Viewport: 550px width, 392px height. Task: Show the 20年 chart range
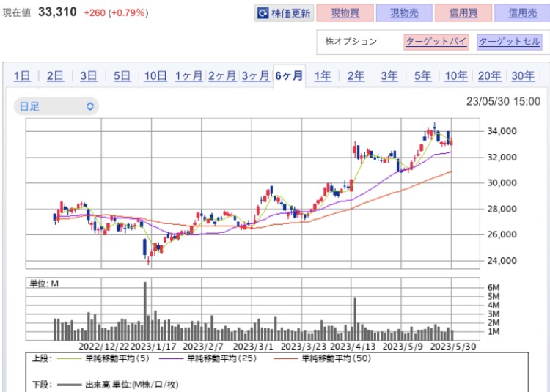point(490,75)
